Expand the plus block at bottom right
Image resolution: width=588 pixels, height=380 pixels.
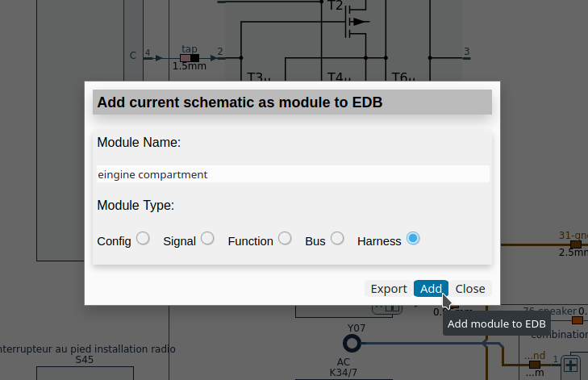572,365
